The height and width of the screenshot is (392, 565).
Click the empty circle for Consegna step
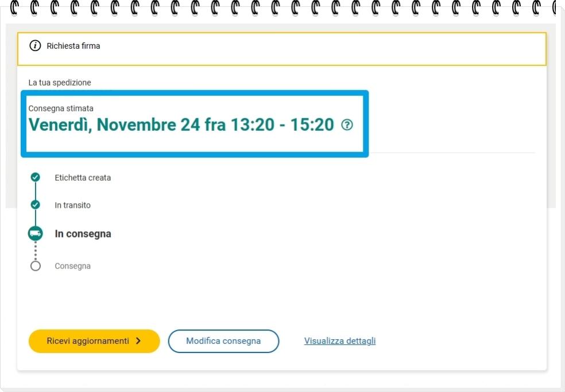click(36, 266)
